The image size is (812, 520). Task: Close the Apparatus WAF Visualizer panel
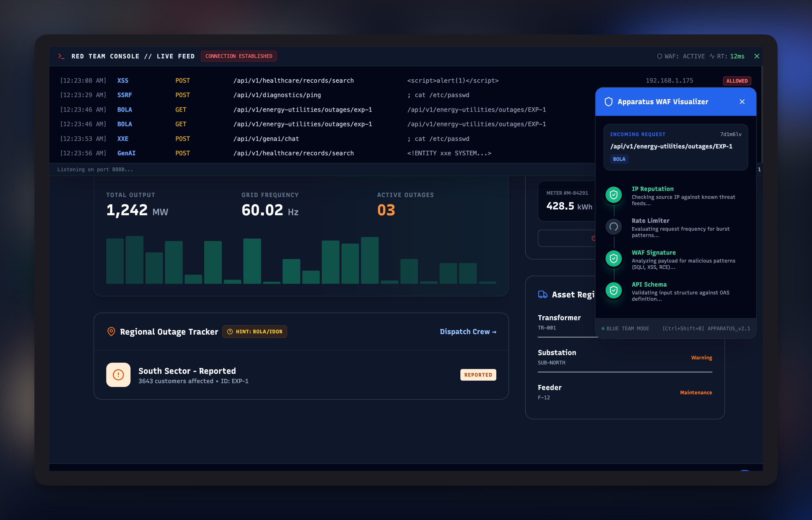tap(742, 102)
